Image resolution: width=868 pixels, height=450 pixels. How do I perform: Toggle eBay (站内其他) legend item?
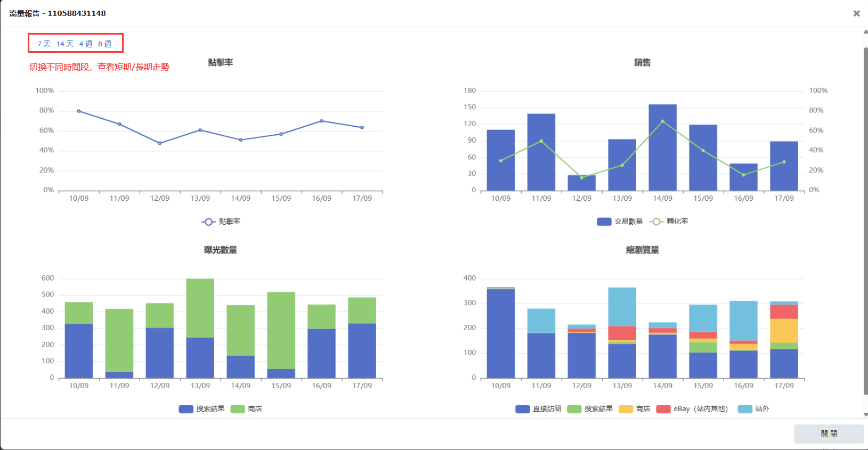[x=663, y=409]
